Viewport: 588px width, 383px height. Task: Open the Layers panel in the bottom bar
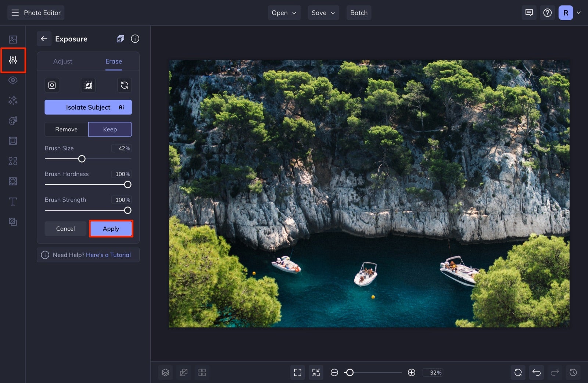click(165, 372)
